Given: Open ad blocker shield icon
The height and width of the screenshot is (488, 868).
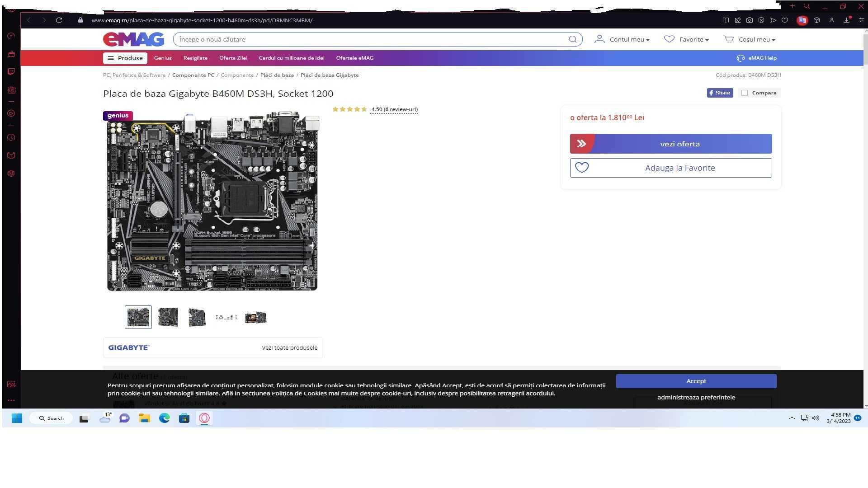Looking at the screenshot, I should [x=761, y=20].
